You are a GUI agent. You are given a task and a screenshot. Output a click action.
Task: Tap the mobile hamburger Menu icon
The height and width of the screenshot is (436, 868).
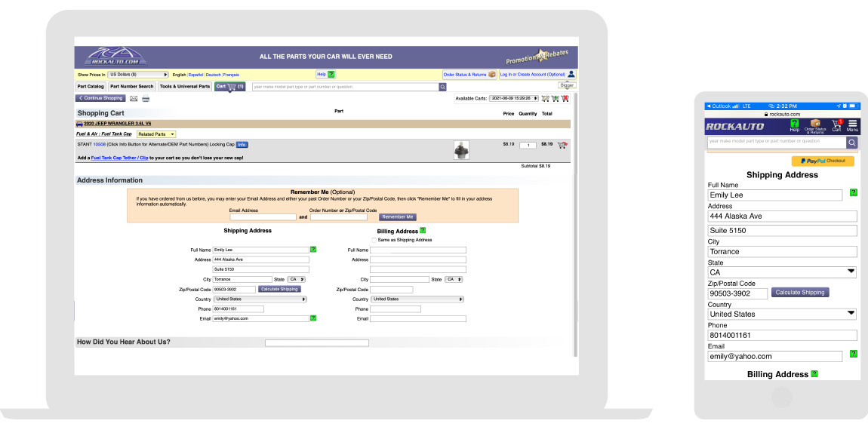852,126
